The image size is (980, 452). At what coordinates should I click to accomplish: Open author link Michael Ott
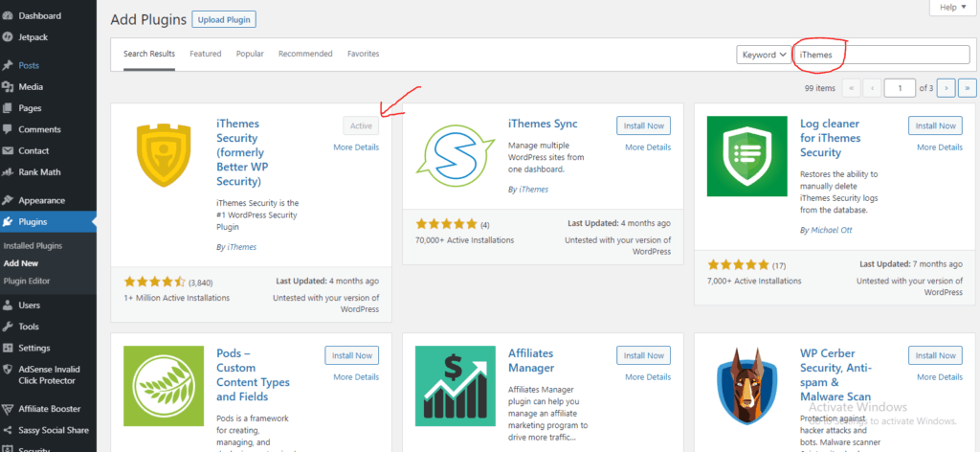point(830,230)
